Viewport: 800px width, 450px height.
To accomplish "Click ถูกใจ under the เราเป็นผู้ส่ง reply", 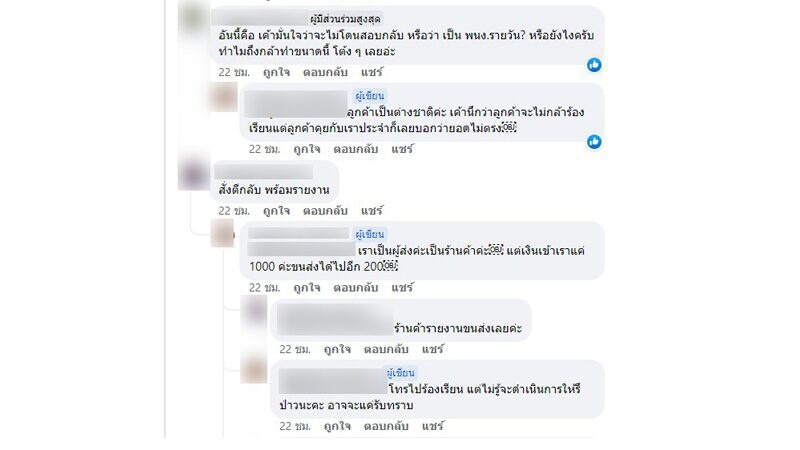I will (x=307, y=288).
